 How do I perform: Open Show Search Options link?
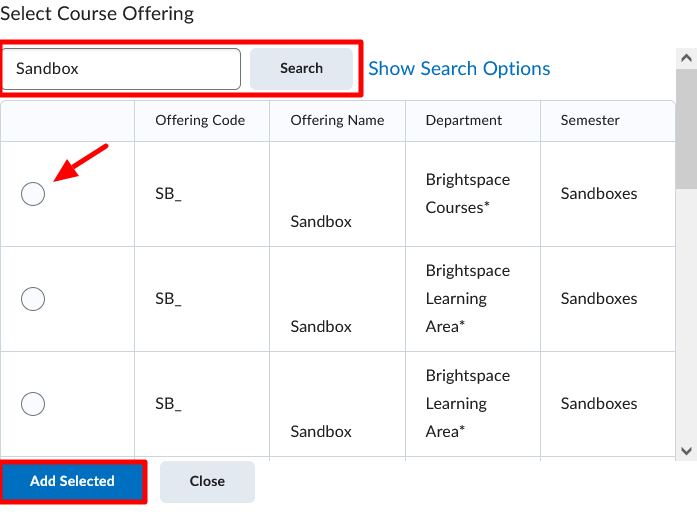click(x=459, y=68)
